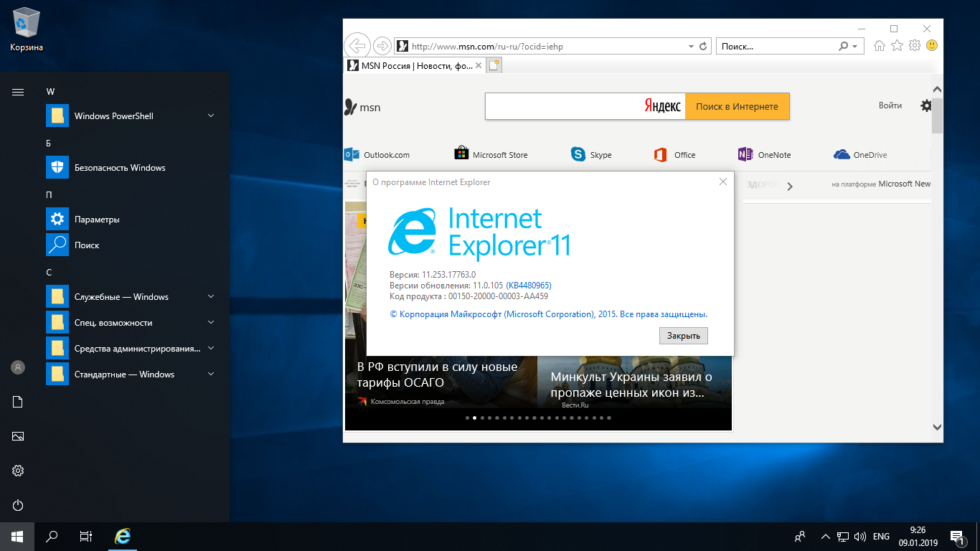Open Параметры in the Start menu list

tap(131, 220)
